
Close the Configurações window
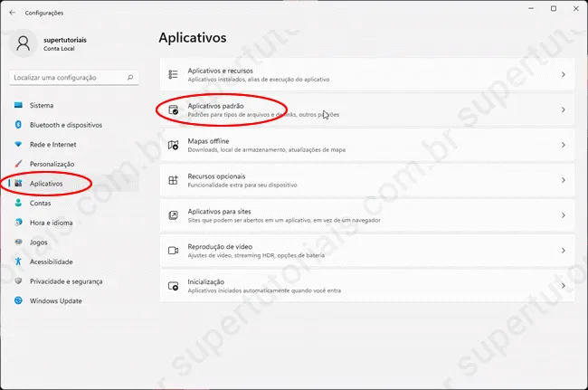coord(576,9)
